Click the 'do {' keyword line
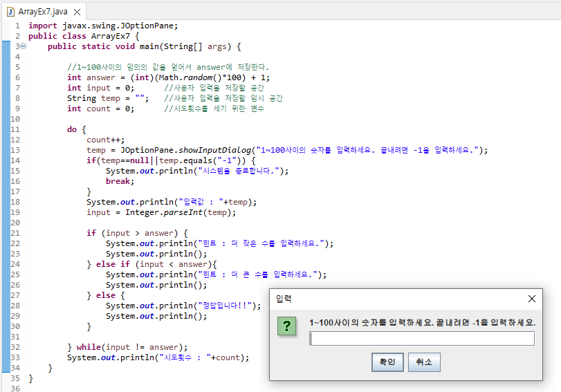The height and width of the screenshot is (392, 561). click(x=77, y=129)
